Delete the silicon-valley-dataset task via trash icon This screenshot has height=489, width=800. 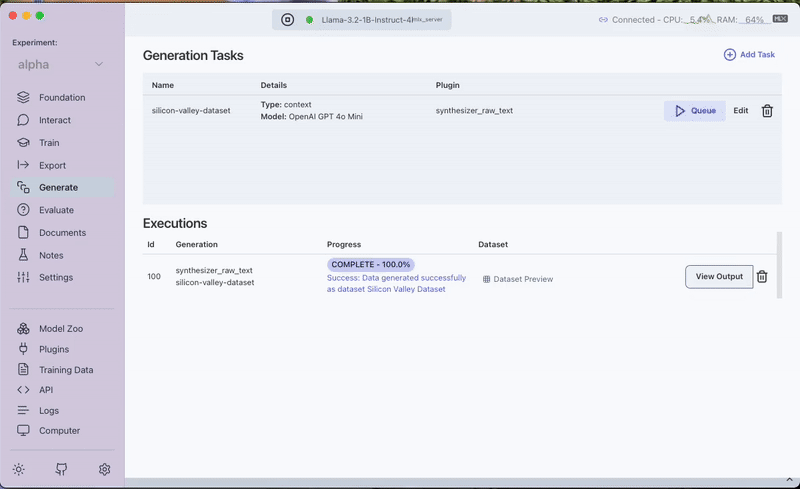(x=767, y=111)
